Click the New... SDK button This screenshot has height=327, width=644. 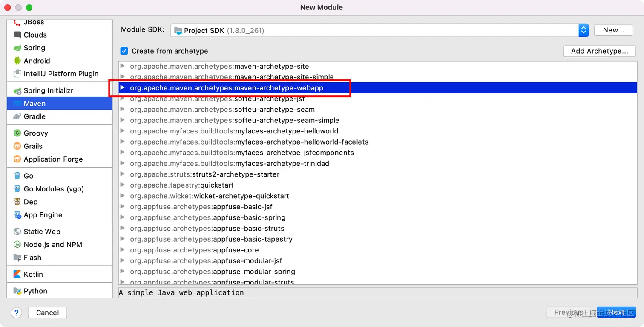point(614,30)
